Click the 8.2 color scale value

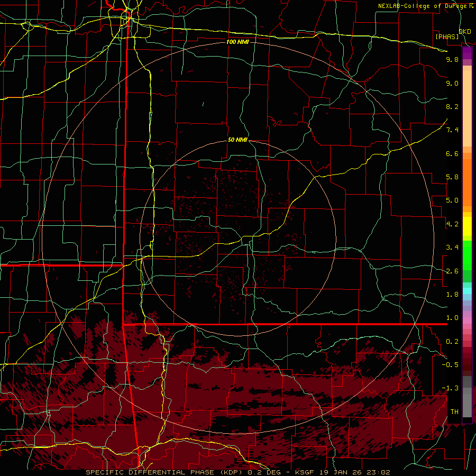[x=452, y=106]
